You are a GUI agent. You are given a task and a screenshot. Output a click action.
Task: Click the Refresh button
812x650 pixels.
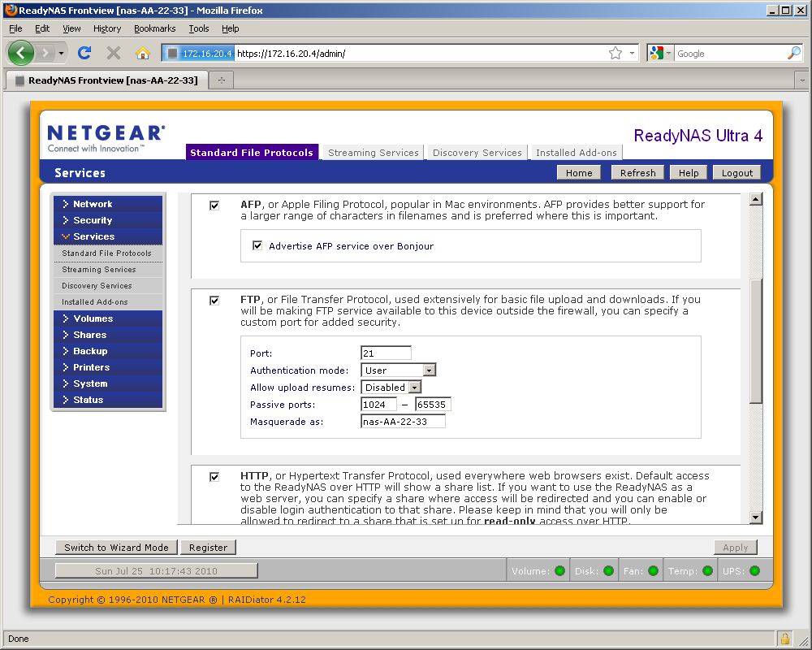point(637,172)
